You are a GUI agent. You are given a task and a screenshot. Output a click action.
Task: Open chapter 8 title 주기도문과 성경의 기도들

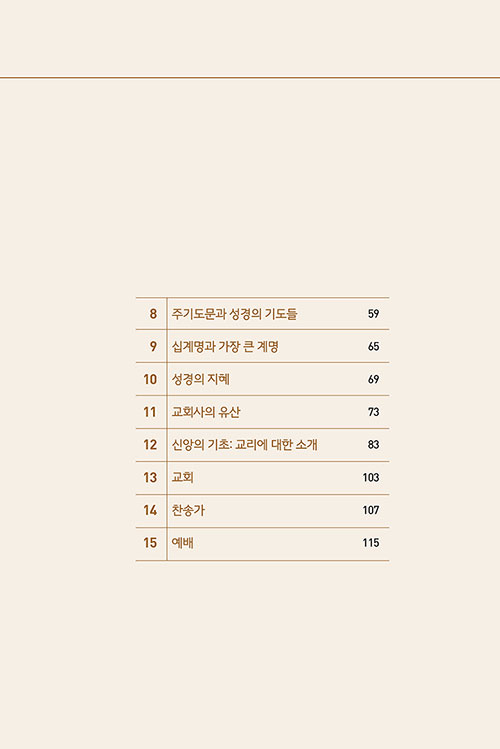click(234, 314)
